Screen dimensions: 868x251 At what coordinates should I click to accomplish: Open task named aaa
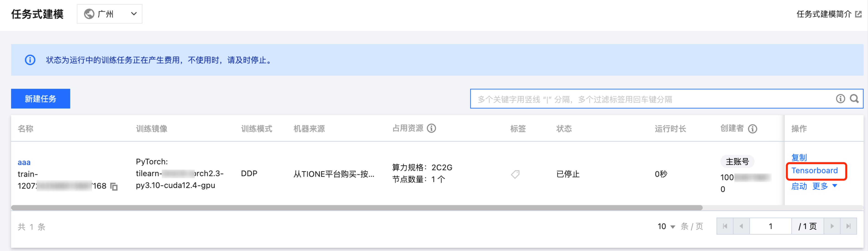(24, 162)
